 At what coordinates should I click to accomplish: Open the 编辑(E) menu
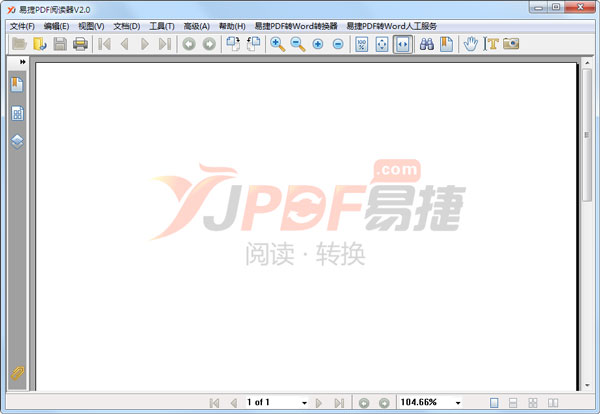(x=56, y=26)
